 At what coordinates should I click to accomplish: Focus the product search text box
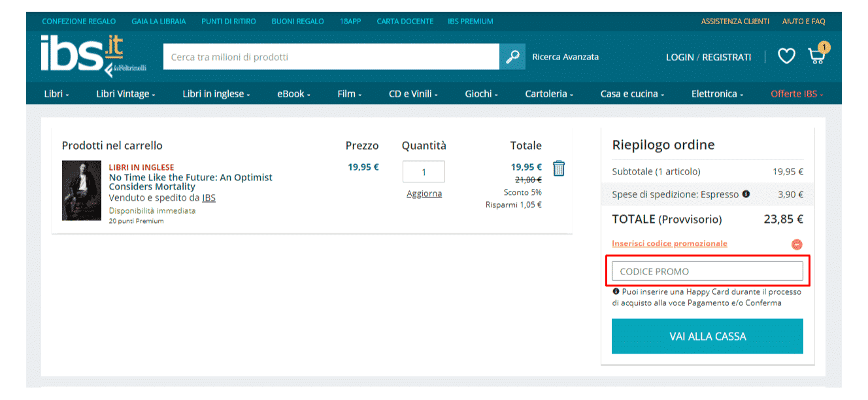tap(331, 57)
